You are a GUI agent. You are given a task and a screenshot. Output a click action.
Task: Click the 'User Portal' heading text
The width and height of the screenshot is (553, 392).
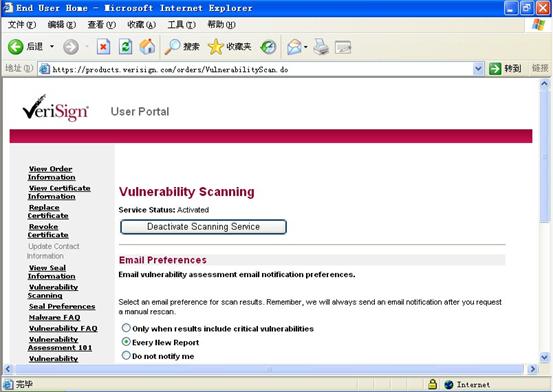click(x=140, y=111)
